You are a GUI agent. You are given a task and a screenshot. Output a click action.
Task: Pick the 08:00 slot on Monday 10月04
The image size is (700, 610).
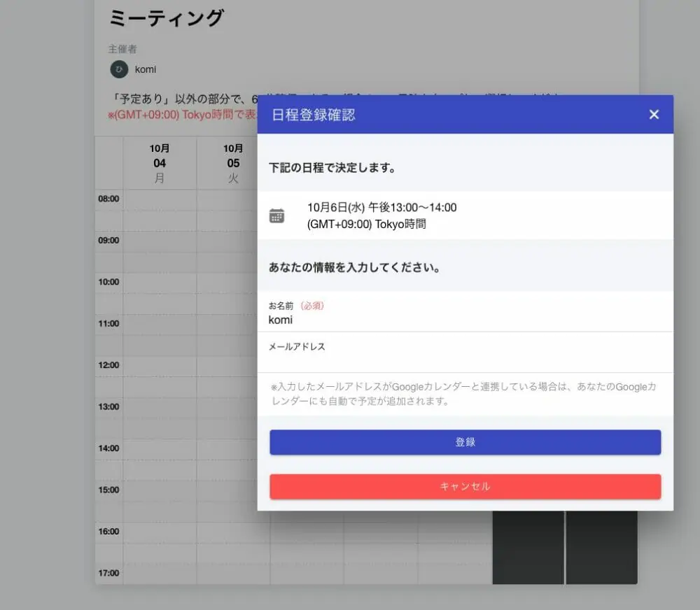click(x=160, y=199)
